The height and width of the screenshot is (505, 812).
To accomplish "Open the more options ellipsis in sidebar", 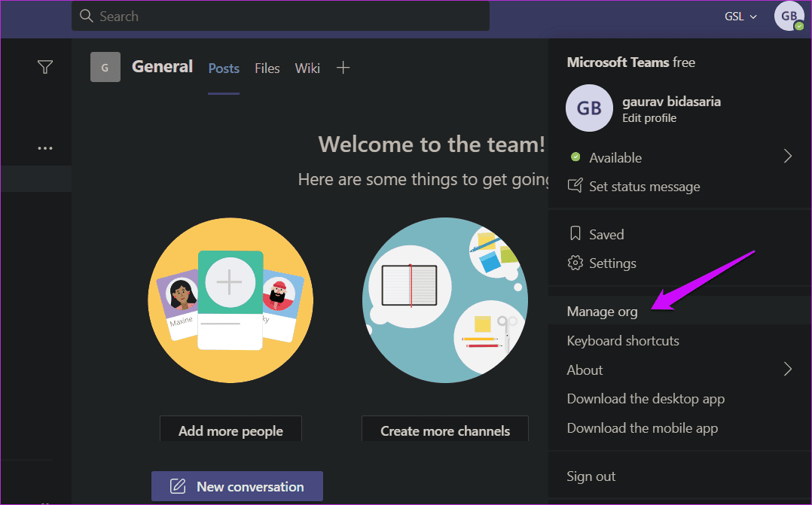I will [45, 148].
